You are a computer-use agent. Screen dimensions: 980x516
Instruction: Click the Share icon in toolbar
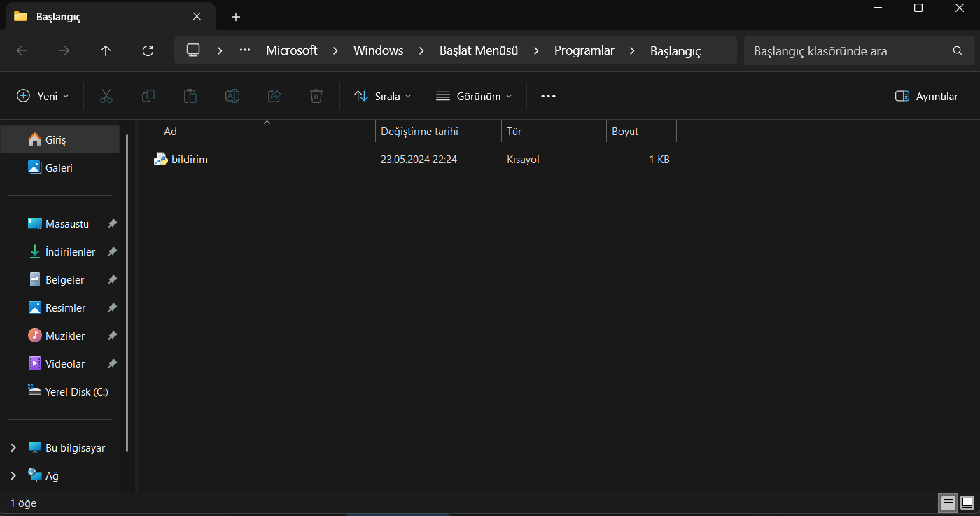point(274,96)
